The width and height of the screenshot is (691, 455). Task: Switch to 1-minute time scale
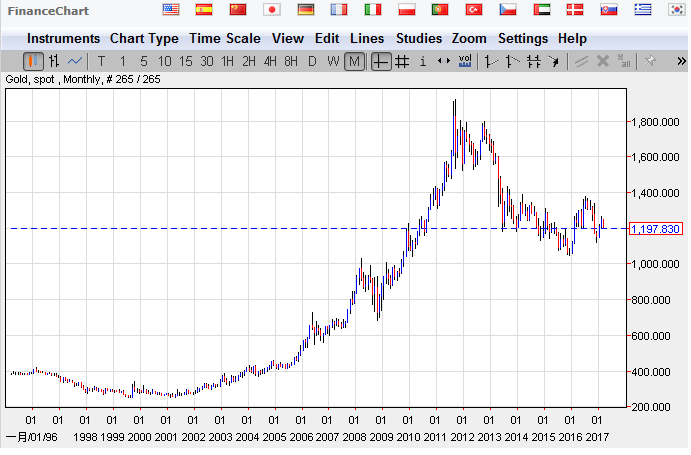(123, 61)
